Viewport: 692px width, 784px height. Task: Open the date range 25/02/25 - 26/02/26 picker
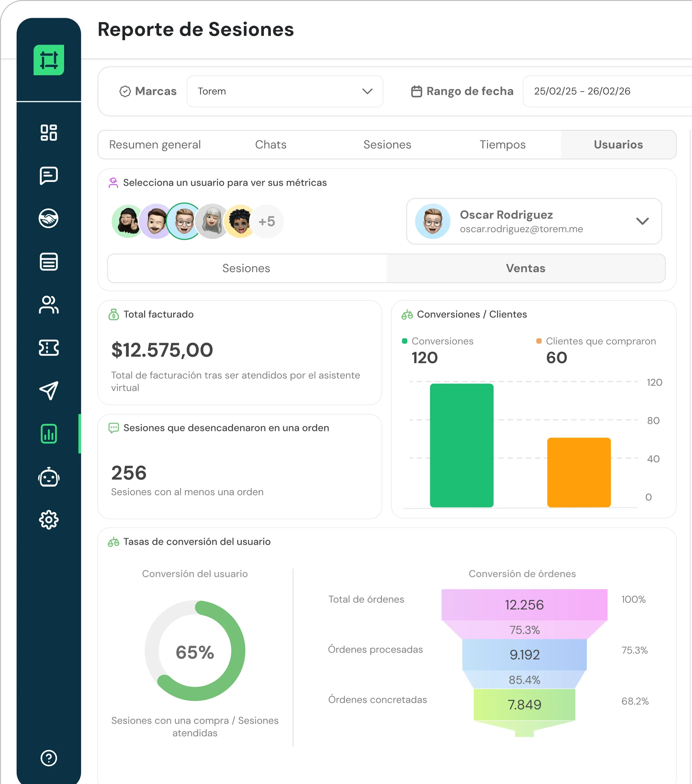coord(607,91)
